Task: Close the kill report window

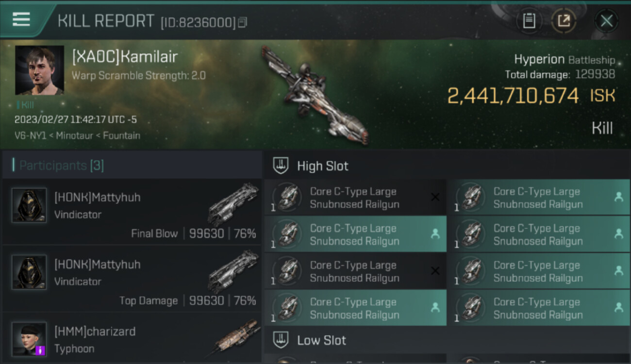Action: [607, 21]
